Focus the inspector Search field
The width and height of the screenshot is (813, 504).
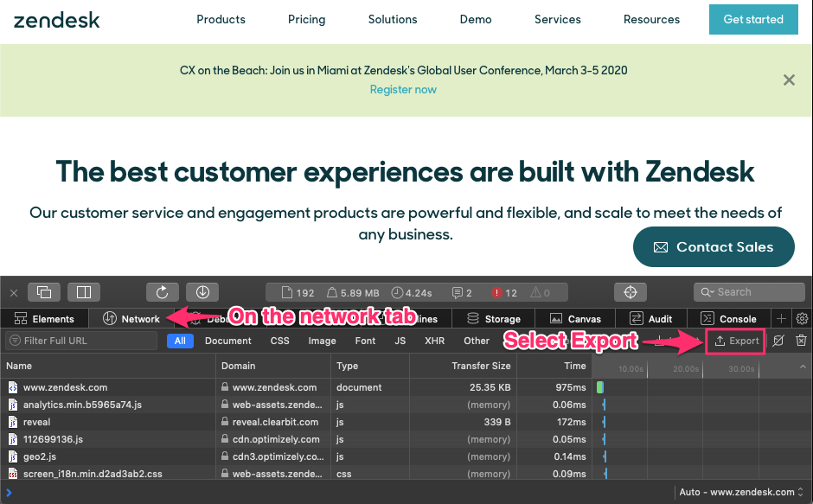749,292
